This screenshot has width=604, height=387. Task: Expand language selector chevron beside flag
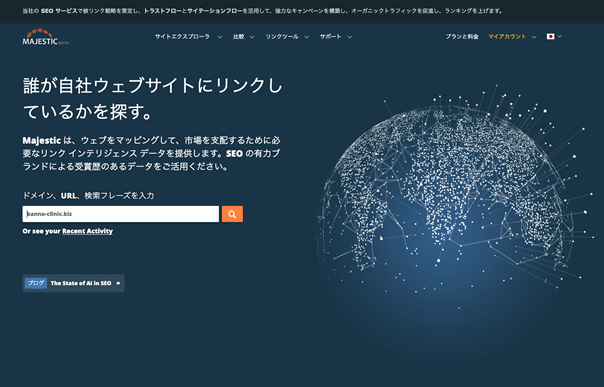coord(560,36)
